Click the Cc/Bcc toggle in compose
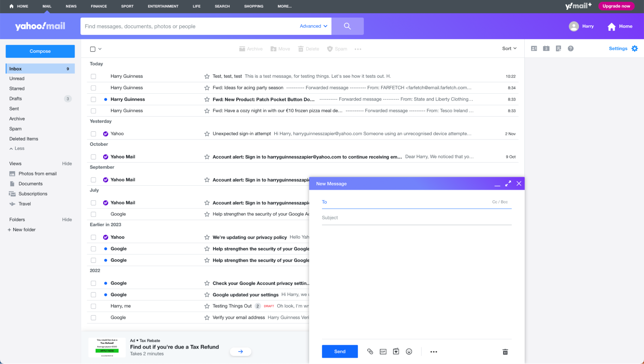Screen dimensions: 644x364 pos(500,202)
